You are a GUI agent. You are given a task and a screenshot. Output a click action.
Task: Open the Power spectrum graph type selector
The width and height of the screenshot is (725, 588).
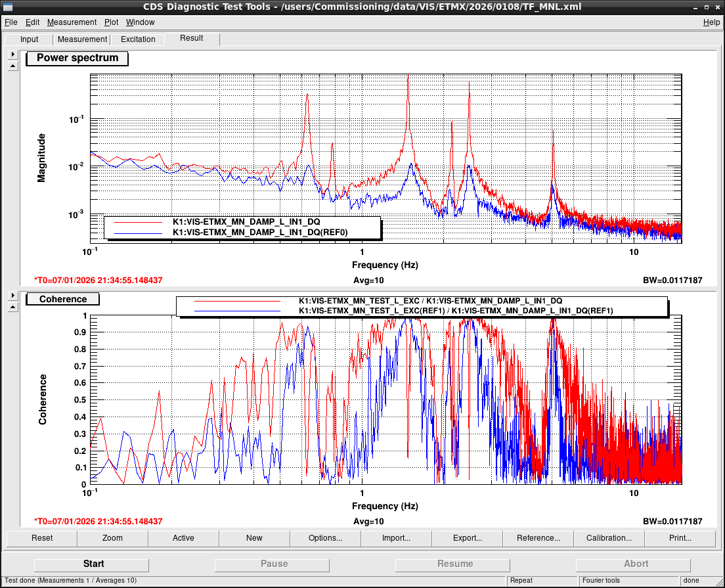tap(77, 58)
